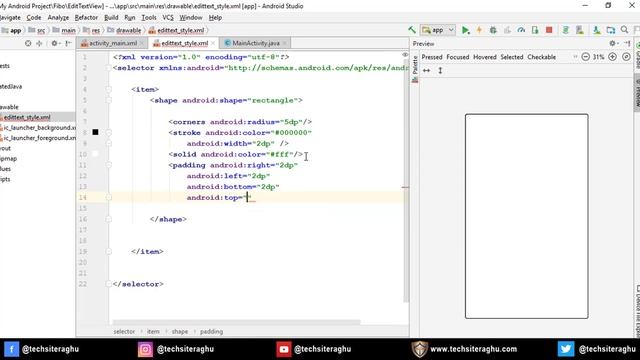Toggle the Focused state in Preview
The image size is (640, 360).
point(458,57)
